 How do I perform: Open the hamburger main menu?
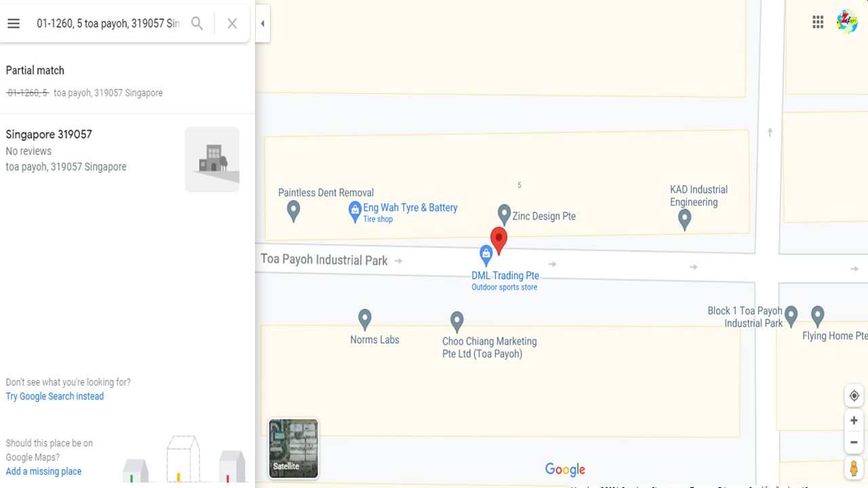(14, 24)
